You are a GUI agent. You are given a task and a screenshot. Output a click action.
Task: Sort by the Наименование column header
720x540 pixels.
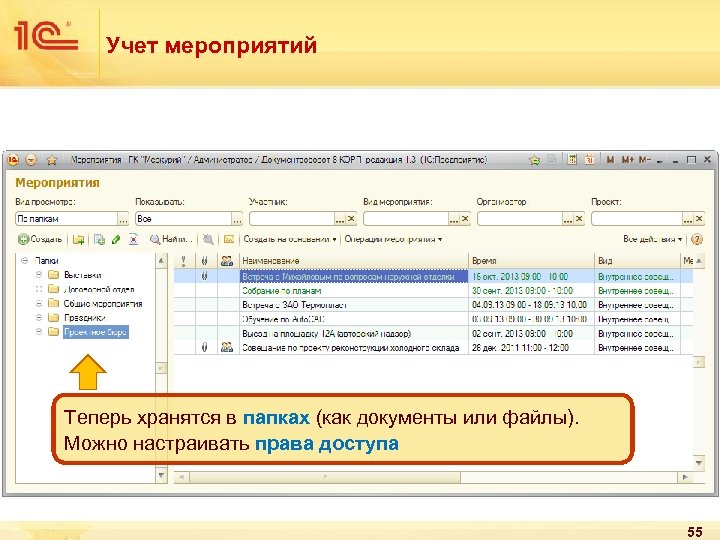point(354,261)
